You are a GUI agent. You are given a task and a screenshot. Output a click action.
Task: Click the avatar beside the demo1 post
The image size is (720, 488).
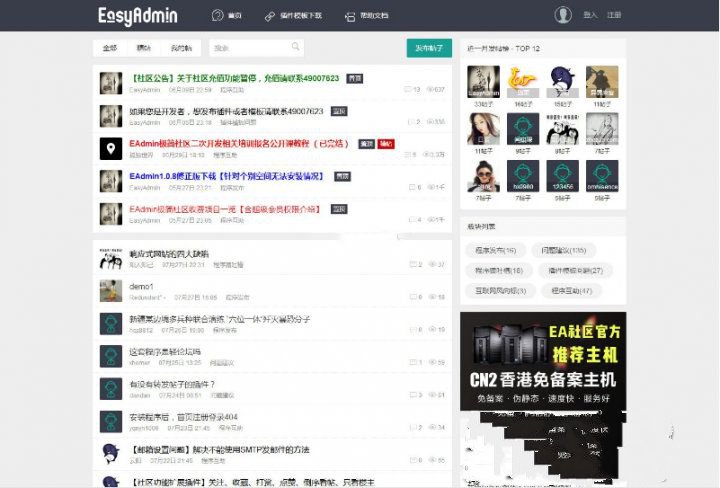coord(111,291)
